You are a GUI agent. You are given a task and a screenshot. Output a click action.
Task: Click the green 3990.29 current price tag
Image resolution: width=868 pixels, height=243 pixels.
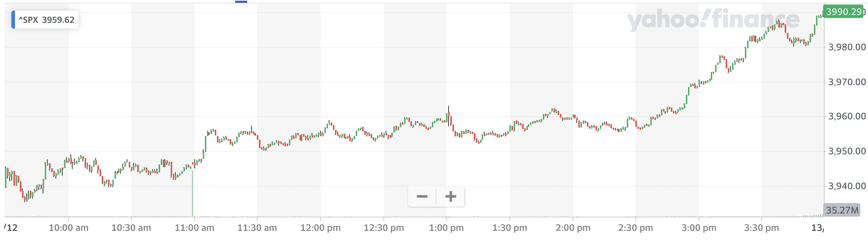tap(843, 12)
